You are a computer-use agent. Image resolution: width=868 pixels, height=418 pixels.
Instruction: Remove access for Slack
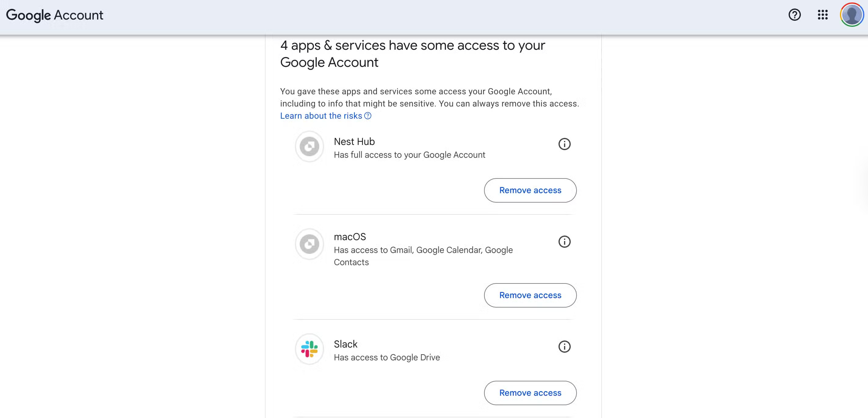pos(530,392)
